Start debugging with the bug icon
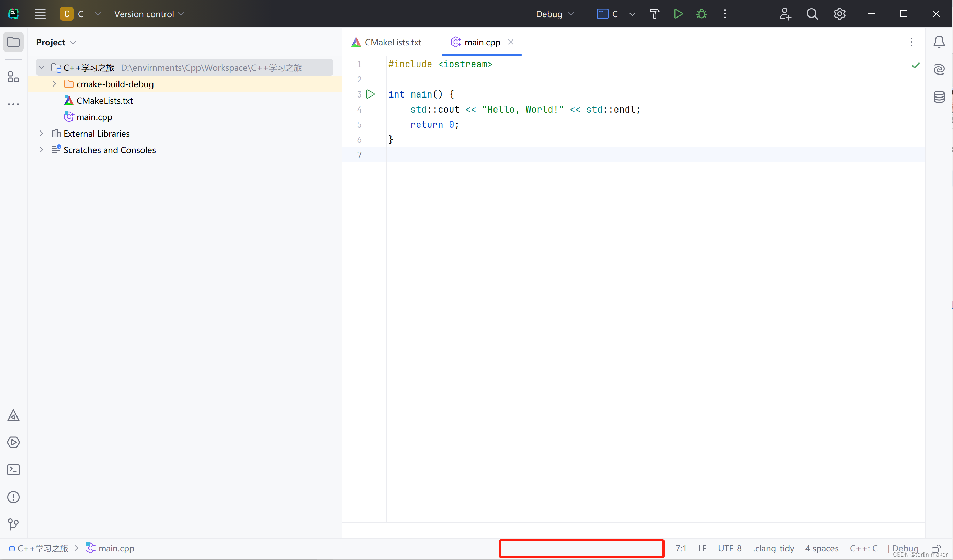Viewport: 953px width, 560px height. click(x=702, y=14)
